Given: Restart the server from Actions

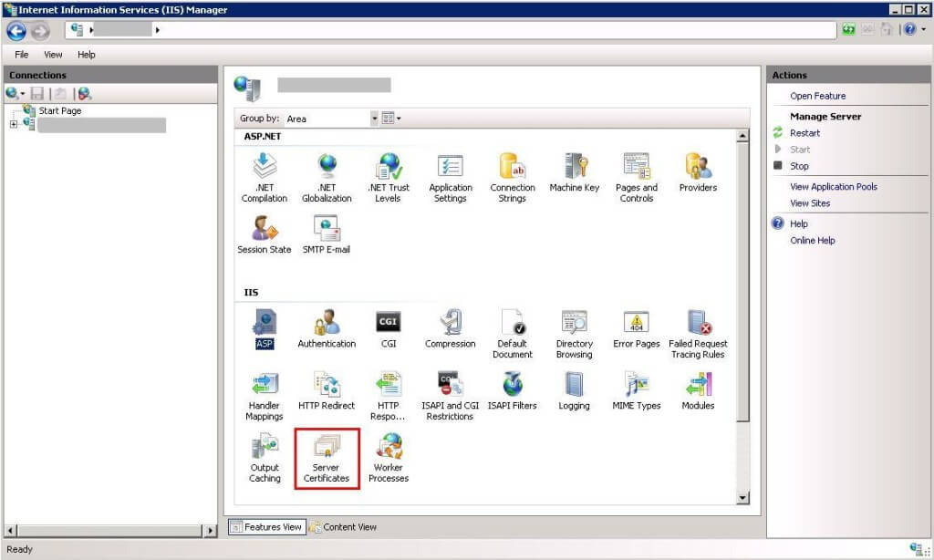Looking at the screenshot, I should click(x=804, y=133).
